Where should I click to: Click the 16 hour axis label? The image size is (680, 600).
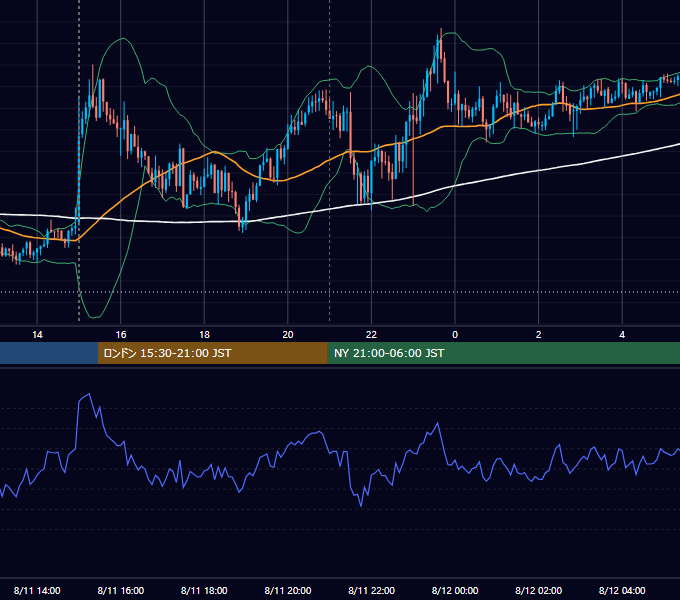click(121, 335)
